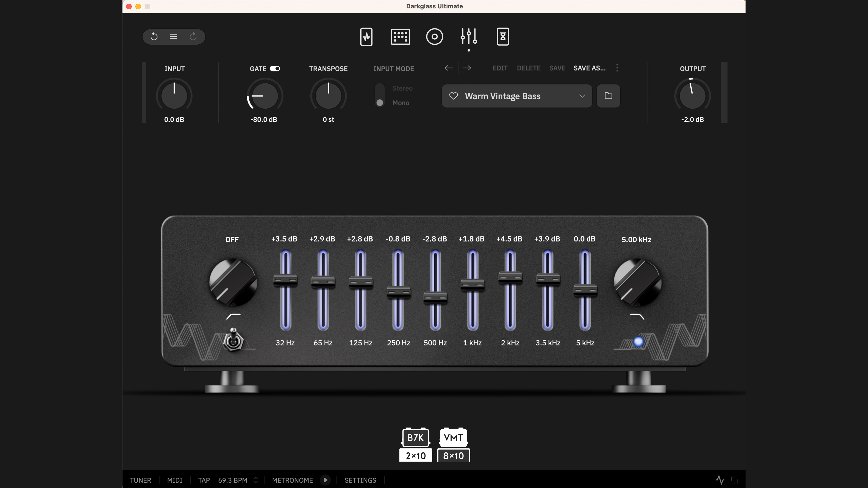This screenshot has height=488, width=868.
Task: Select Stereo input mode
Action: click(402, 88)
